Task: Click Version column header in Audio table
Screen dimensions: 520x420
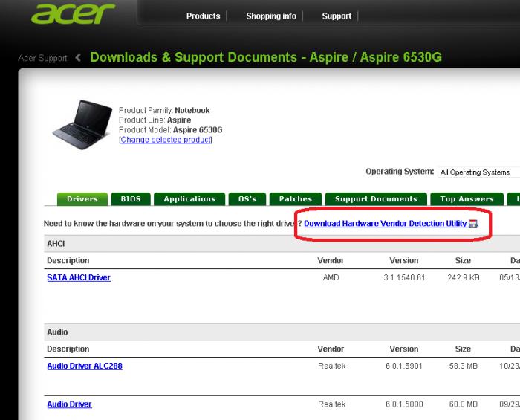Action: click(x=404, y=349)
